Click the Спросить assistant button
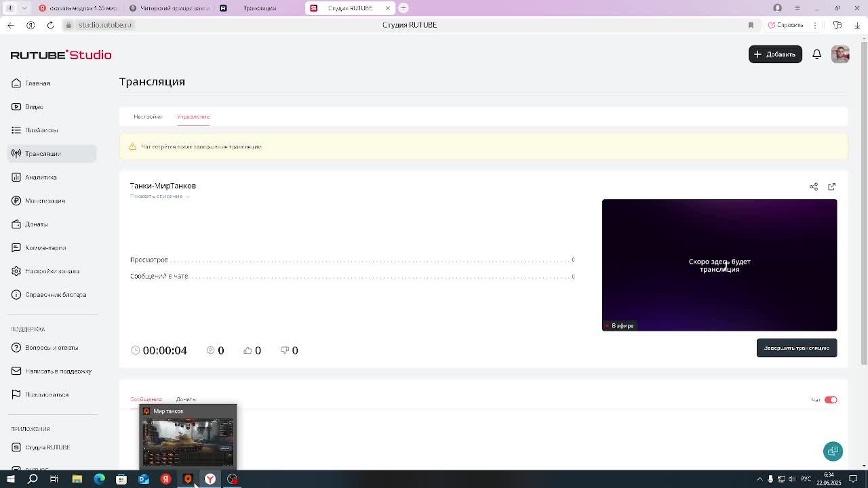 [785, 25]
